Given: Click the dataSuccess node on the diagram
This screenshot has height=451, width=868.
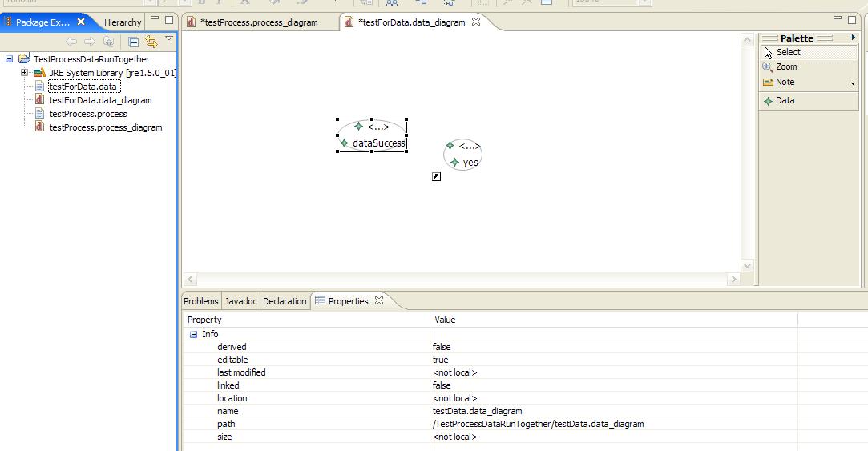Looking at the screenshot, I should (378, 143).
